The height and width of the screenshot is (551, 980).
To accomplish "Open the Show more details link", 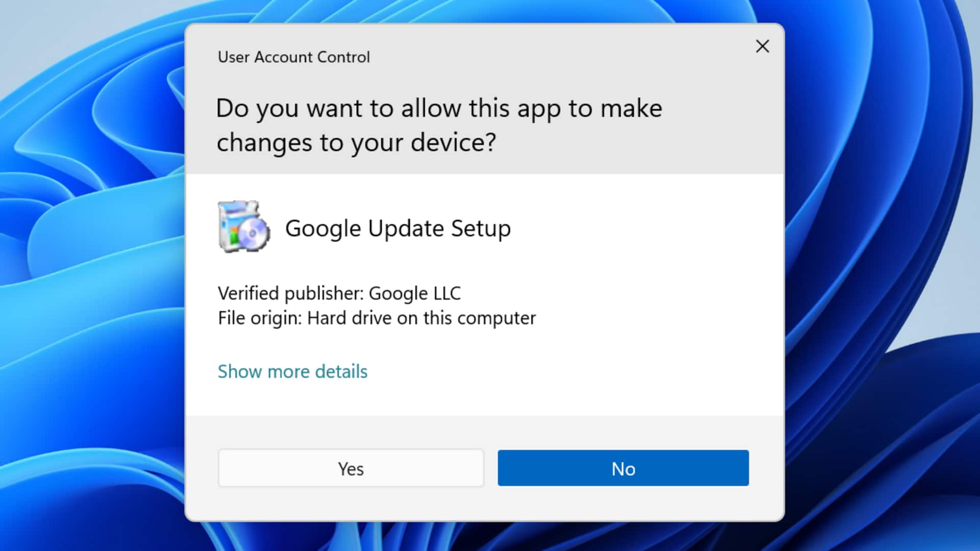I will click(x=292, y=371).
